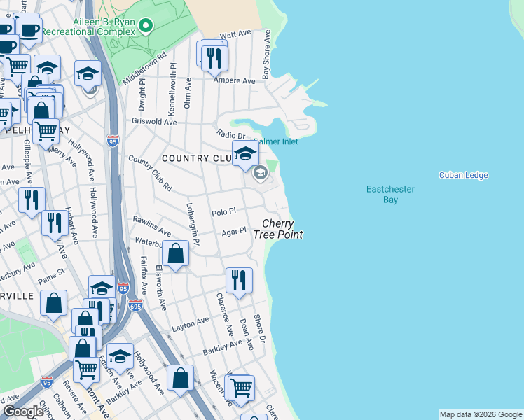The width and height of the screenshot is (524, 420).
Task: Select the restaurant marker above Dean Ave
Action: 239,281
